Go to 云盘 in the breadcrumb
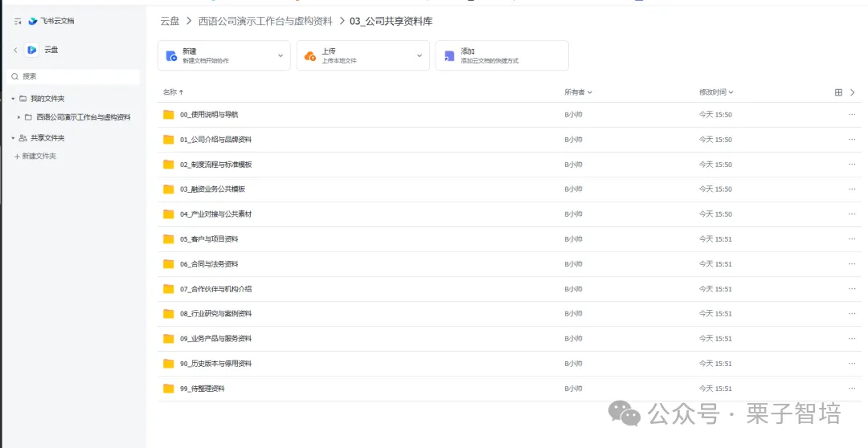This screenshot has width=868, height=448. (170, 21)
